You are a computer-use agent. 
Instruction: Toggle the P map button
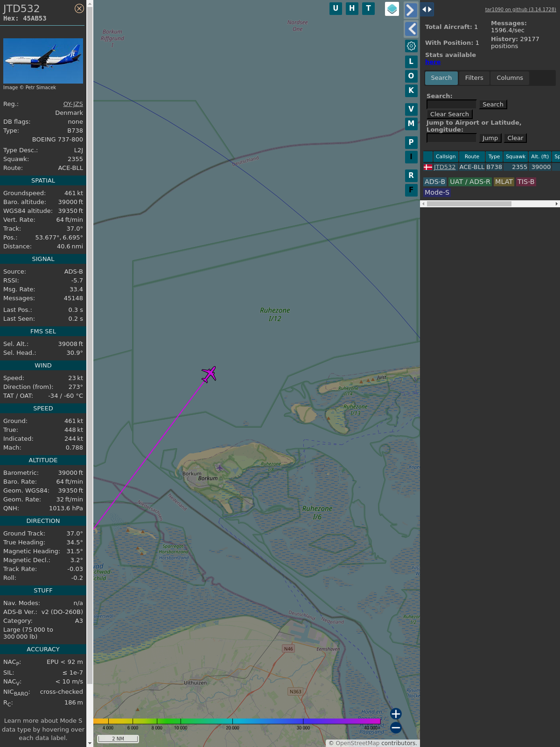click(411, 142)
